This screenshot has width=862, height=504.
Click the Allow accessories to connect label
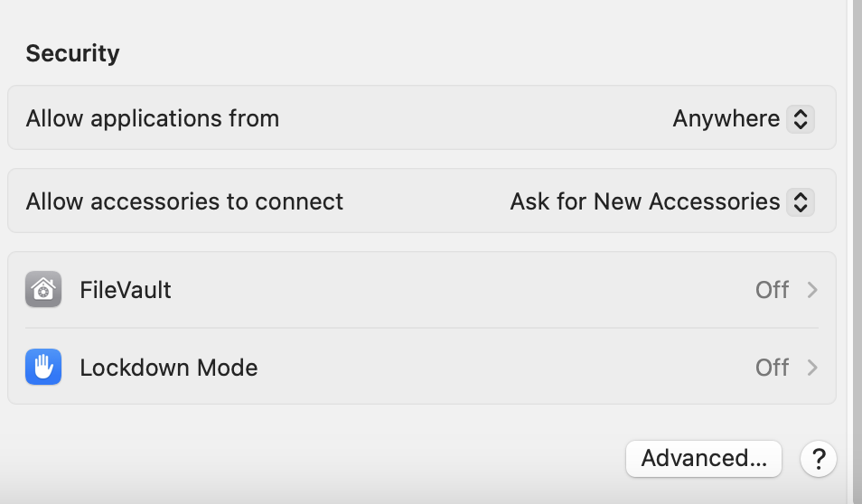(x=184, y=201)
